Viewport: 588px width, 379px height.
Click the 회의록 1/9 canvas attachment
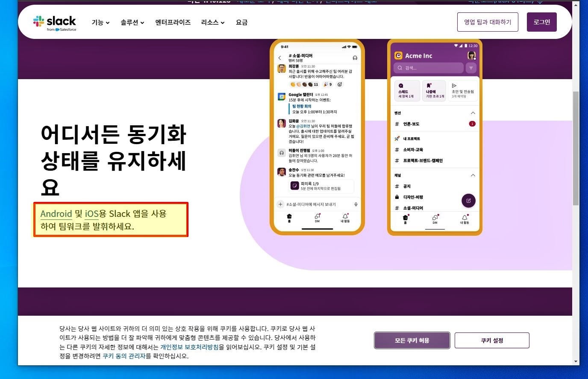click(x=322, y=186)
